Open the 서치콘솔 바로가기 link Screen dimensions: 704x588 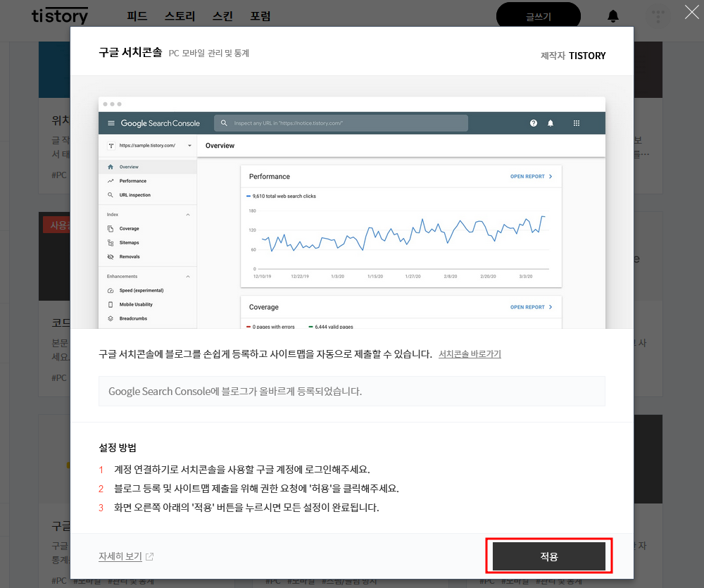coord(470,354)
